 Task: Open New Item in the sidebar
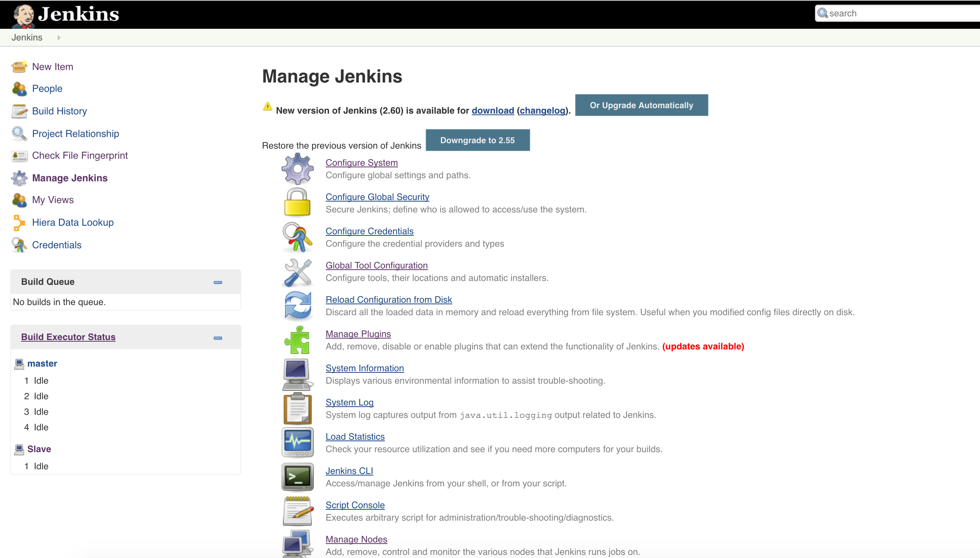[53, 67]
